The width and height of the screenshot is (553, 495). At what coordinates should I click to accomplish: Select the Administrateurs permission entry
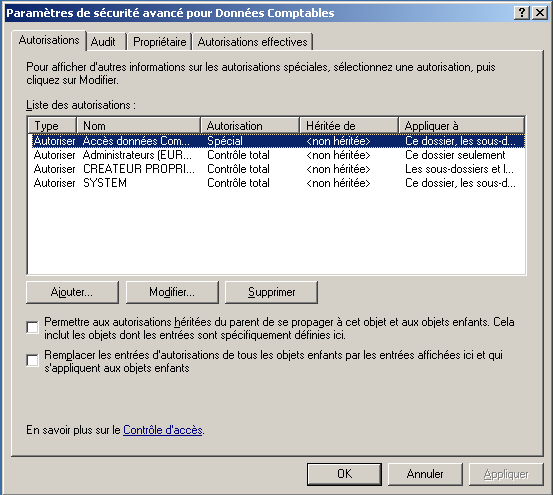(276, 155)
